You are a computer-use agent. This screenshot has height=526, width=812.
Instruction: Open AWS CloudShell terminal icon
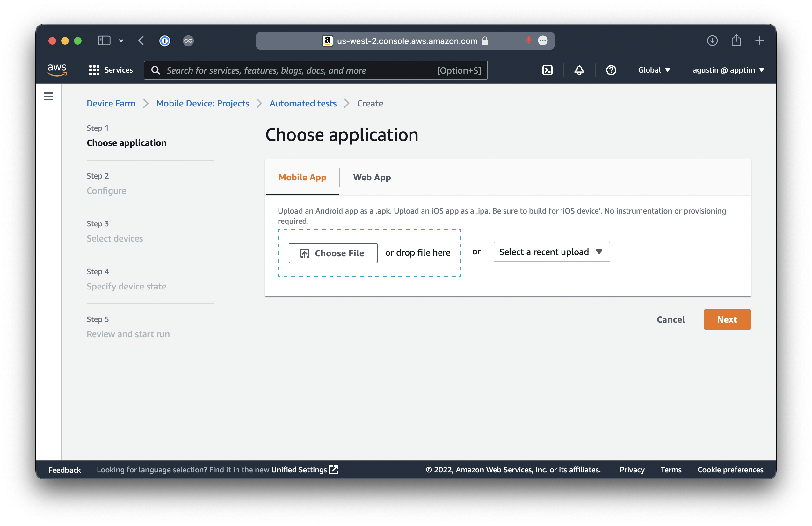tap(547, 70)
